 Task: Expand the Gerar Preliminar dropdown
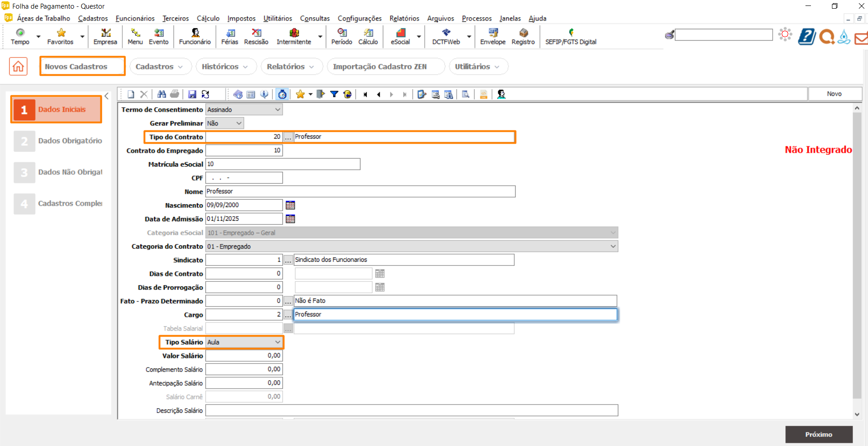pos(238,123)
